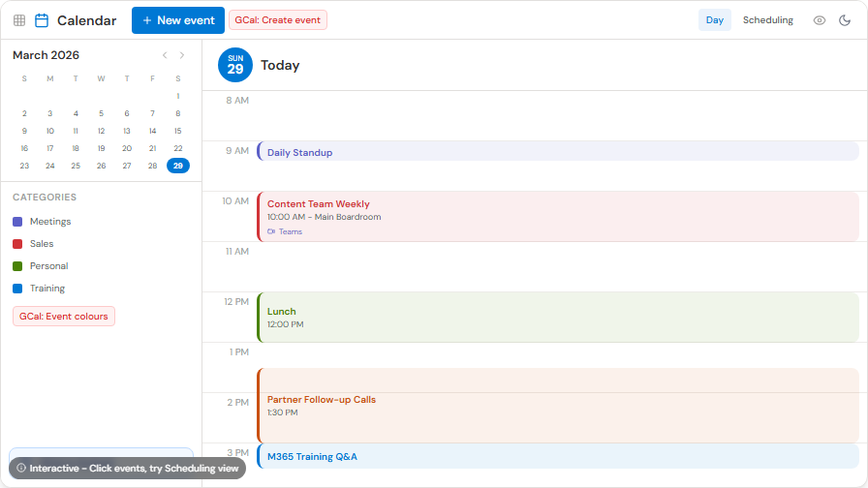Viewport: 868px width, 488px height.
Task: Select March 15 in the mini calendar
Action: click(177, 131)
